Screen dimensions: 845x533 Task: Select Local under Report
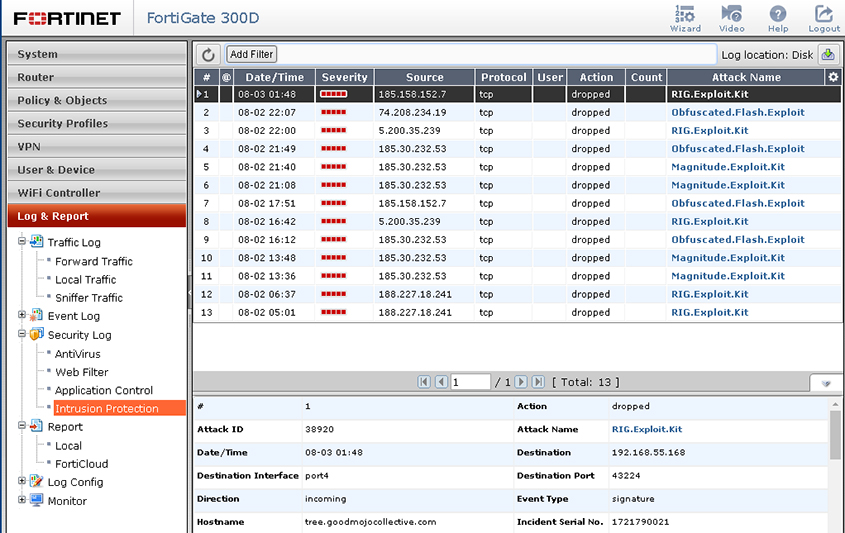68,446
